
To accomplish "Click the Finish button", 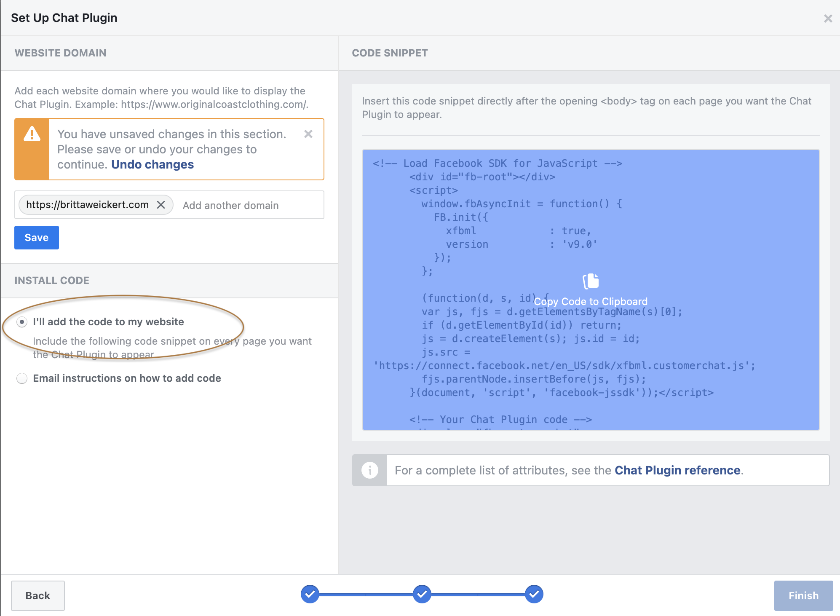I will click(x=803, y=595).
